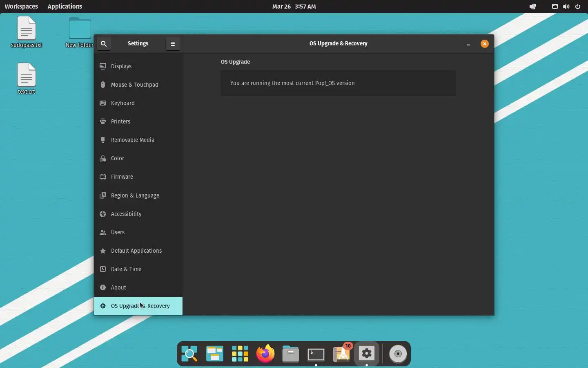Select Keyboard in the sidebar
The image size is (588, 368).
click(x=138, y=103)
